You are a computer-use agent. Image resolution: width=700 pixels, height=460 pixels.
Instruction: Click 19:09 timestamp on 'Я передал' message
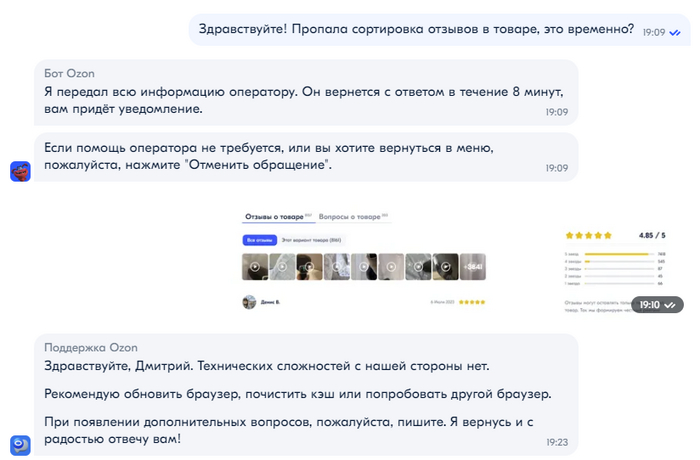click(557, 112)
